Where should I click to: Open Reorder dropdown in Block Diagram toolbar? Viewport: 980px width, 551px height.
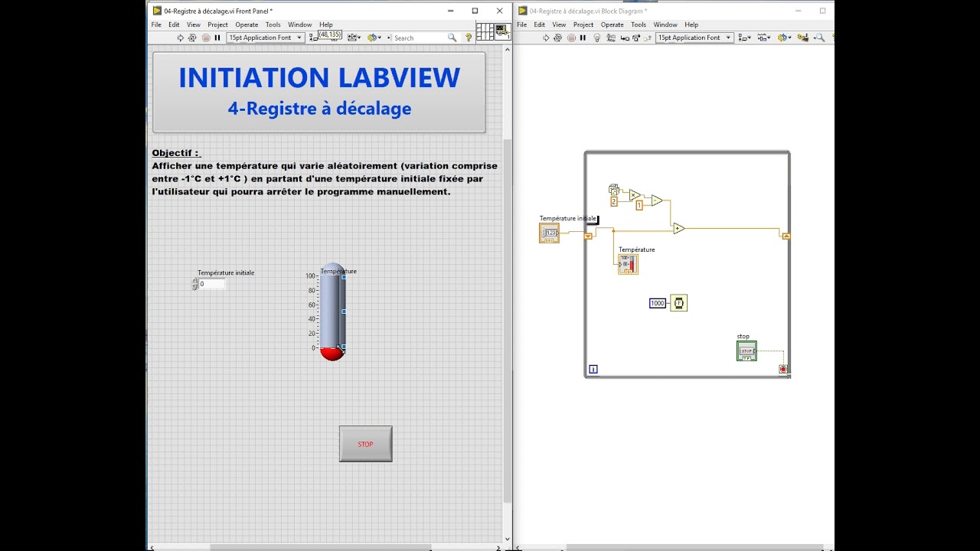click(x=784, y=37)
